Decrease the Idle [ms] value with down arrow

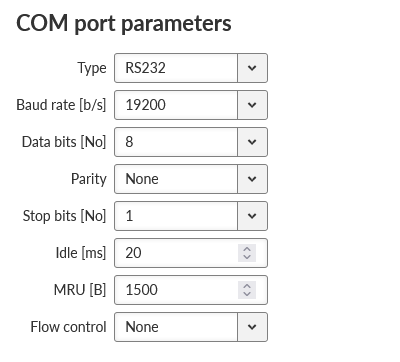247,257
